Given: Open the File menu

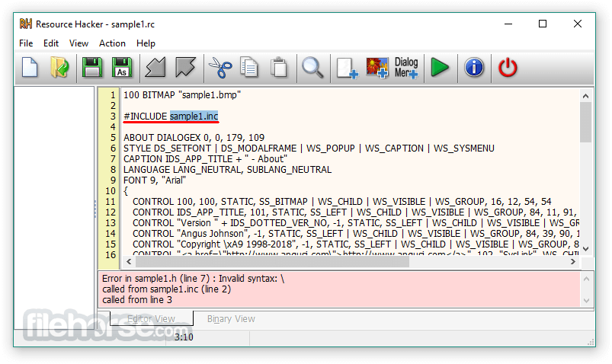Looking at the screenshot, I should [x=26, y=43].
